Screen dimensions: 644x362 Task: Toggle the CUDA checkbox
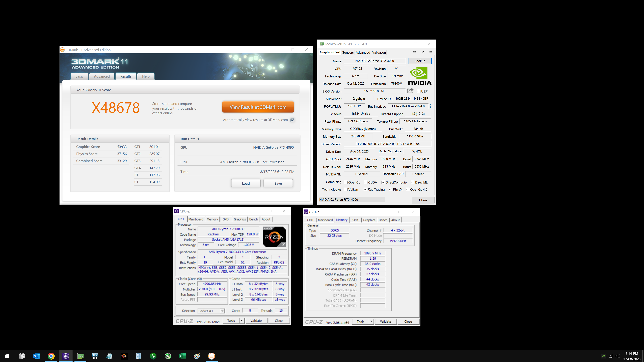366,182
